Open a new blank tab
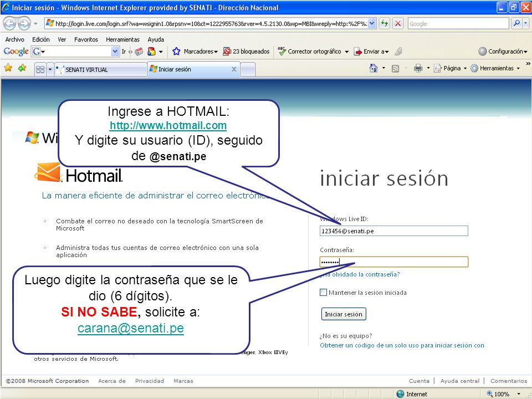 [x=248, y=70]
